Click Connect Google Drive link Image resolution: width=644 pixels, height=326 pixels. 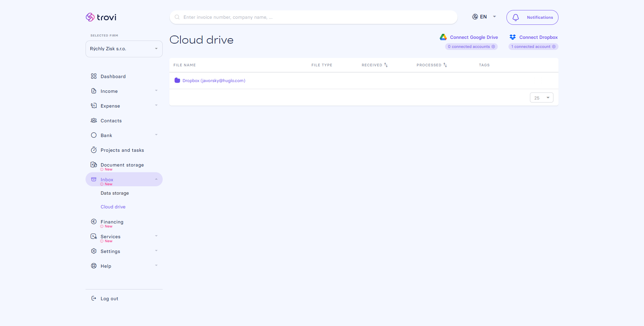point(474,37)
